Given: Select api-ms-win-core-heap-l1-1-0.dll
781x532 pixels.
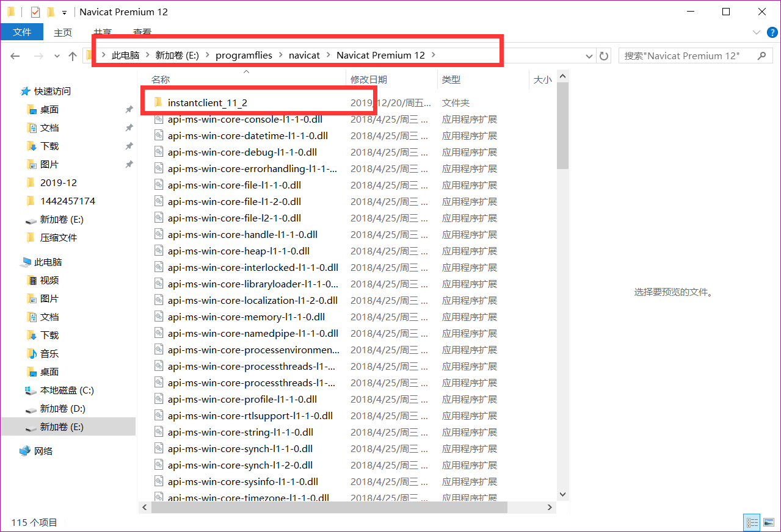Looking at the screenshot, I should pos(238,251).
